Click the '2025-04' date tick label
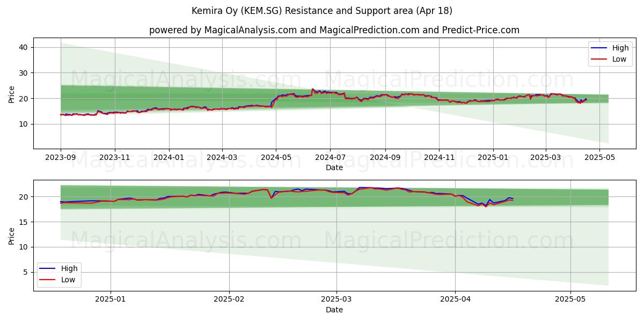The image size is (644, 322). click(455, 300)
